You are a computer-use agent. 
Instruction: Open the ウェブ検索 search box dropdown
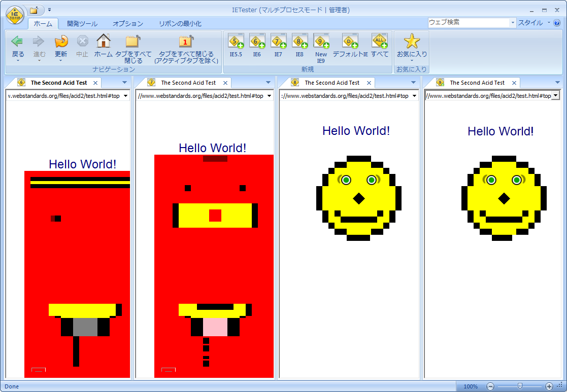coord(512,23)
